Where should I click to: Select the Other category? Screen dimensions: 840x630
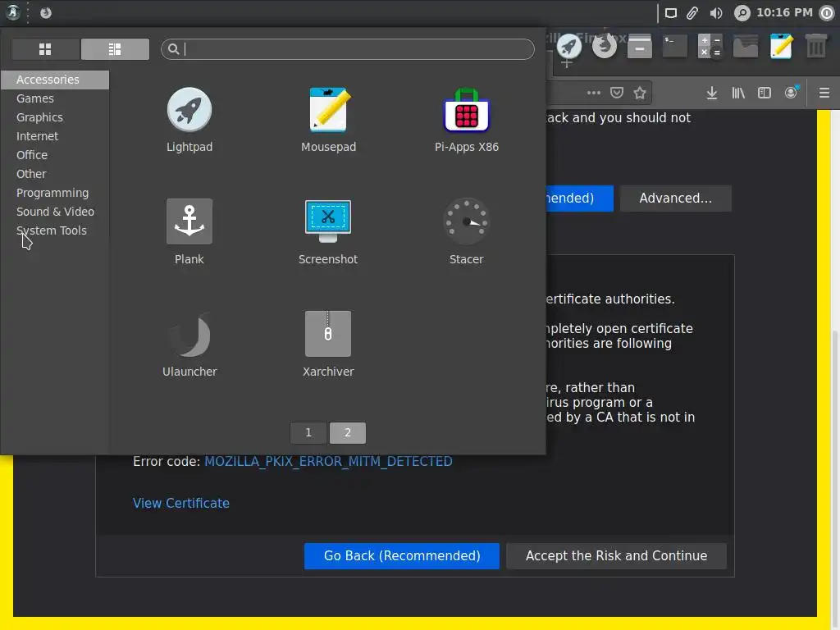pyautogui.click(x=55, y=174)
